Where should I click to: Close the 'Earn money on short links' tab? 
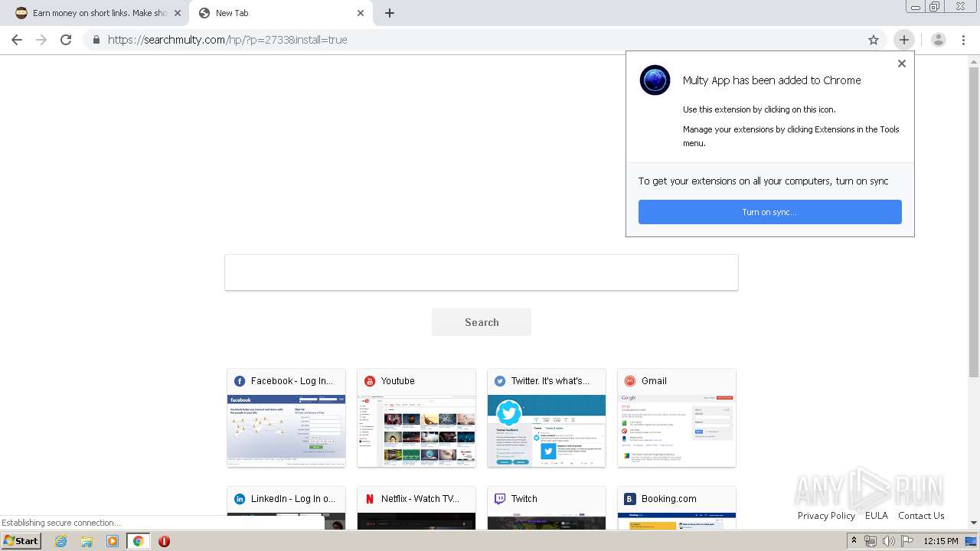tap(178, 13)
